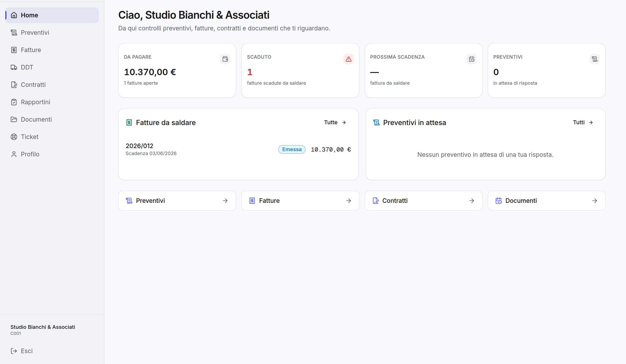Click the red 1 overdue count
This screenshot has height=364, width=626.
click(x=250, y=72)
